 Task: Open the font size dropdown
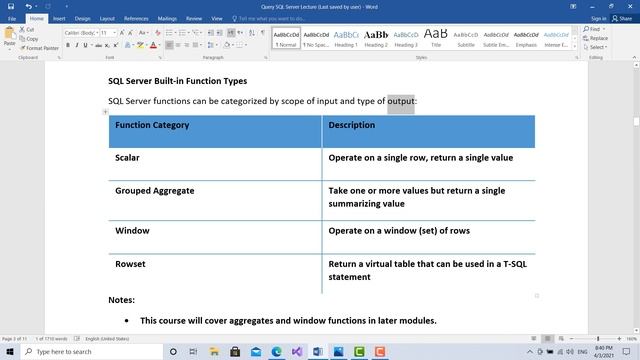click(x=114, y=33)
